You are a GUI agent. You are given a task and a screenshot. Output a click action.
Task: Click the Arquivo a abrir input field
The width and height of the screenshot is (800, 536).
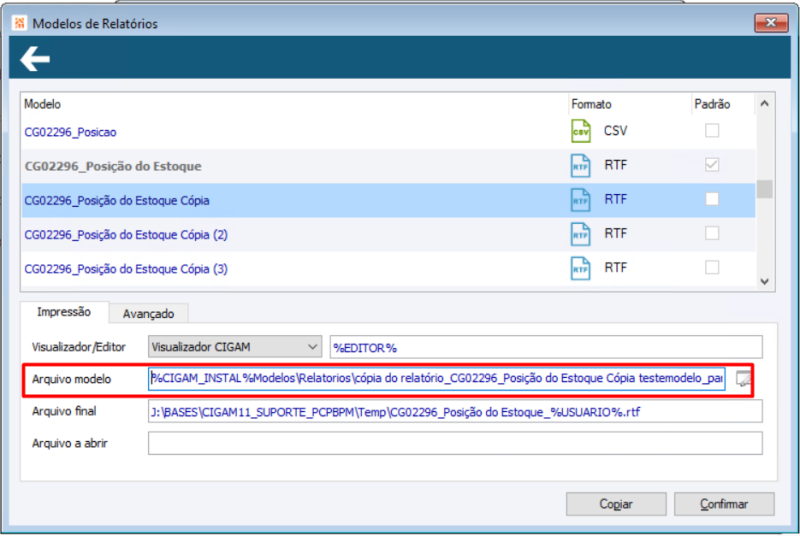(x=455, y=443)
